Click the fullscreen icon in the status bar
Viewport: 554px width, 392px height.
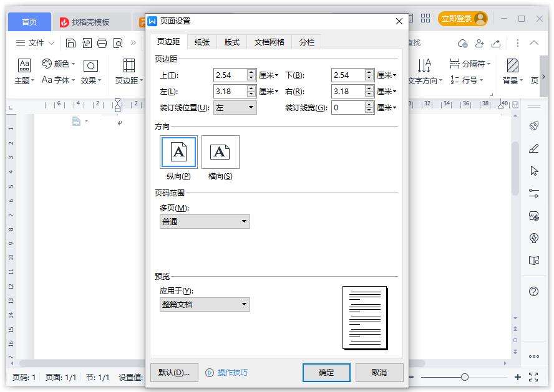coord(533,377)
